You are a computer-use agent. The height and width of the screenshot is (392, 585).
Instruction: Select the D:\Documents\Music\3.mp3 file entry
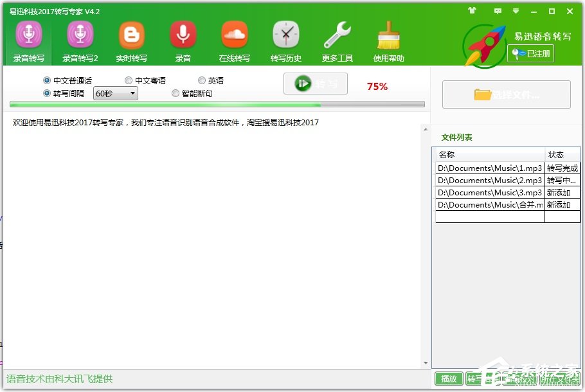[x=489, y=192]
